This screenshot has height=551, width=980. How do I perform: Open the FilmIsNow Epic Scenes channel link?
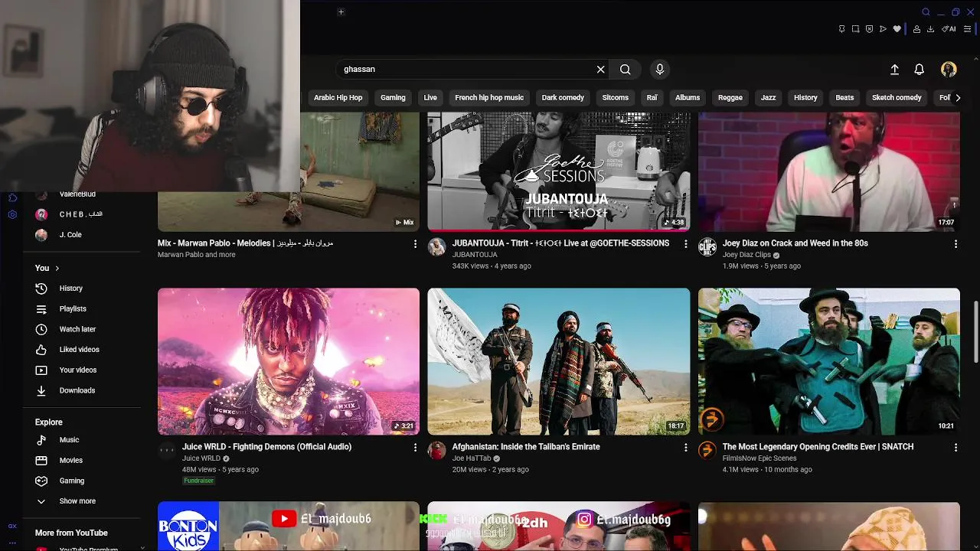tap(759, 458)
